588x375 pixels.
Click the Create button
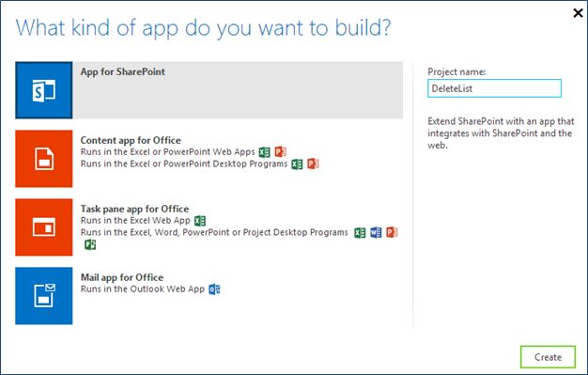pos(548,357)
